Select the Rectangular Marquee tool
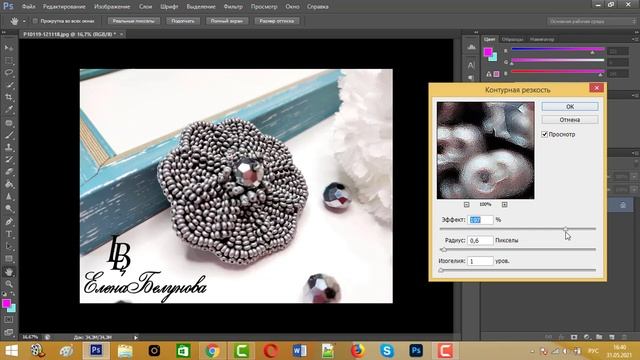Screen dimensions: 640x360 pyautogui.click(x=9, y=60)
